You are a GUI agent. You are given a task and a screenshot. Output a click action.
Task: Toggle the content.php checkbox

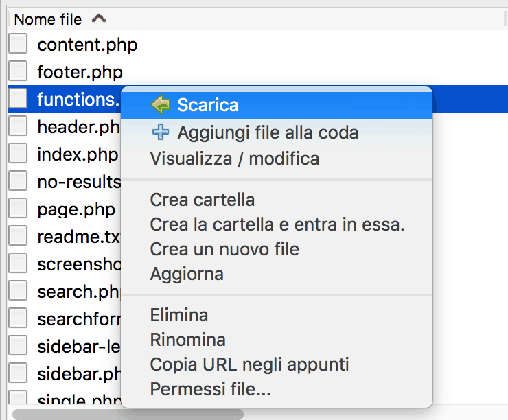[18, 45]
